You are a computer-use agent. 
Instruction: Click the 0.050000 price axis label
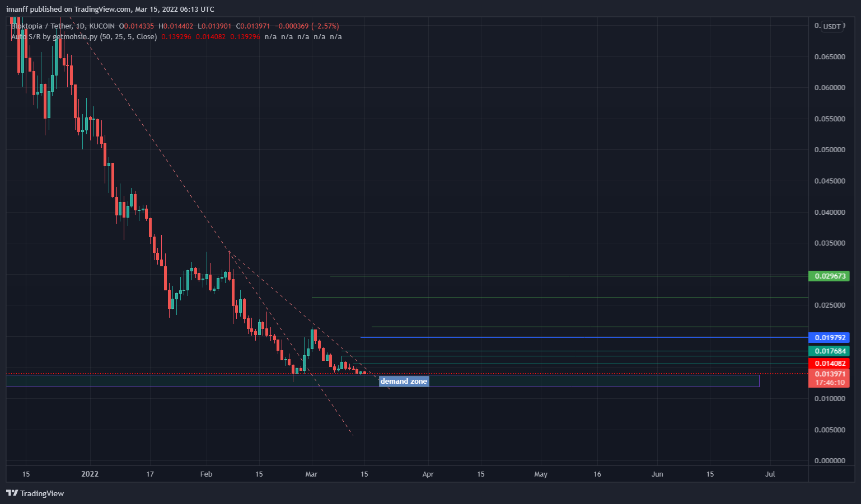pos(830,150)
